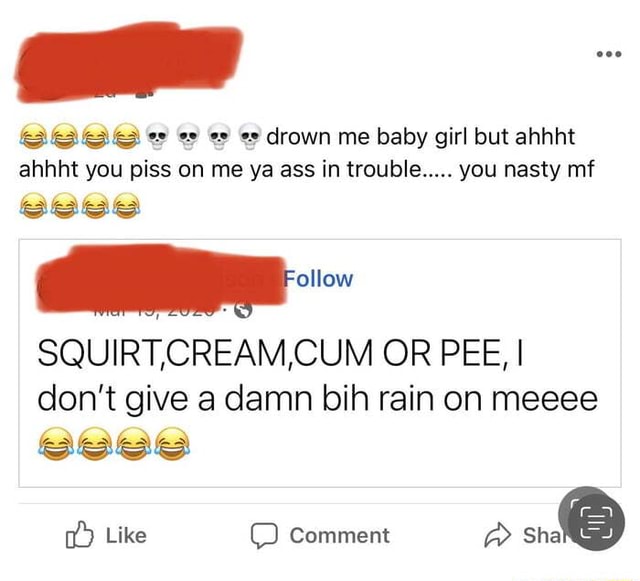Click the laughing emojis in shared post
This screenshot has height=581, width=640.
[114, 444]
